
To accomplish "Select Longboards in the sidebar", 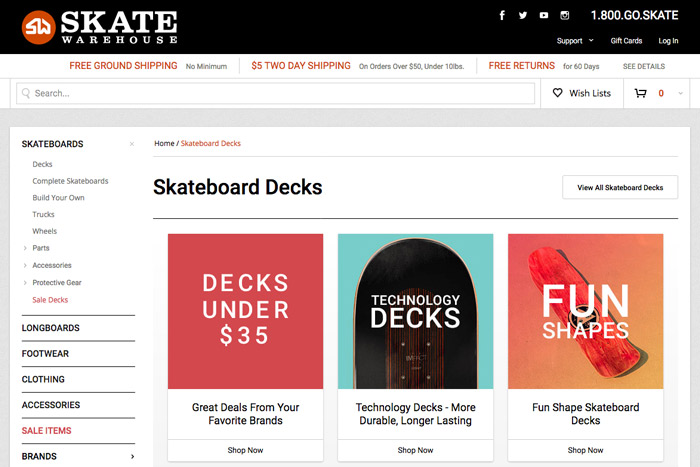I will point(51,328).
